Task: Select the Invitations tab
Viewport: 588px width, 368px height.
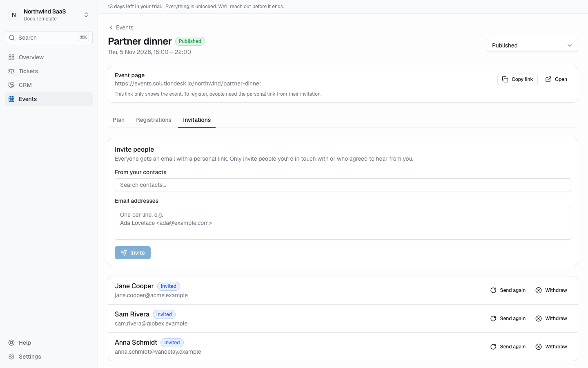Action: click(x=197, y=120)
